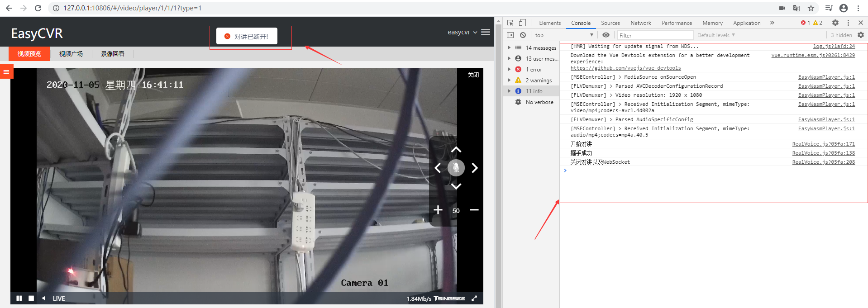868x308 pixels.
Task: Enter fullscreen on video player
Action: click(x=474, y=298)
